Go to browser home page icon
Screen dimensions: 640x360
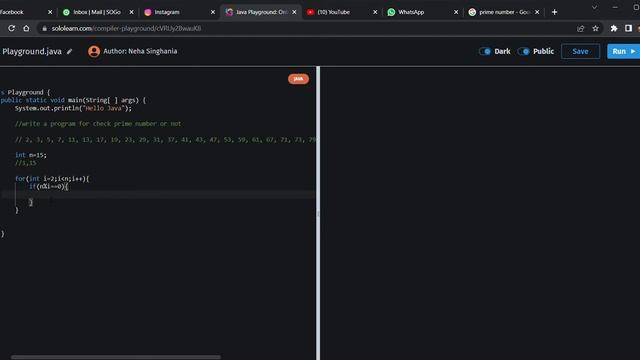pyautogui.click(x=26, y=28)
